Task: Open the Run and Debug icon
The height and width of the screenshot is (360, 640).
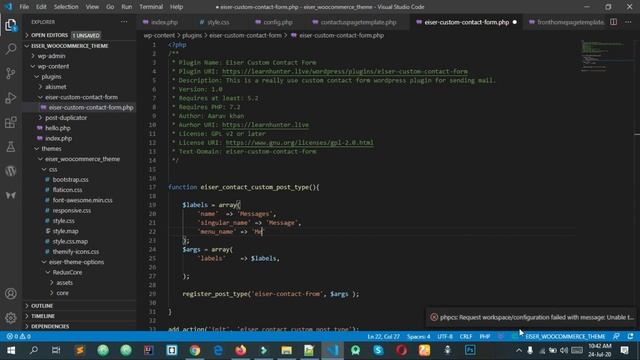Action: click(11, 98)
